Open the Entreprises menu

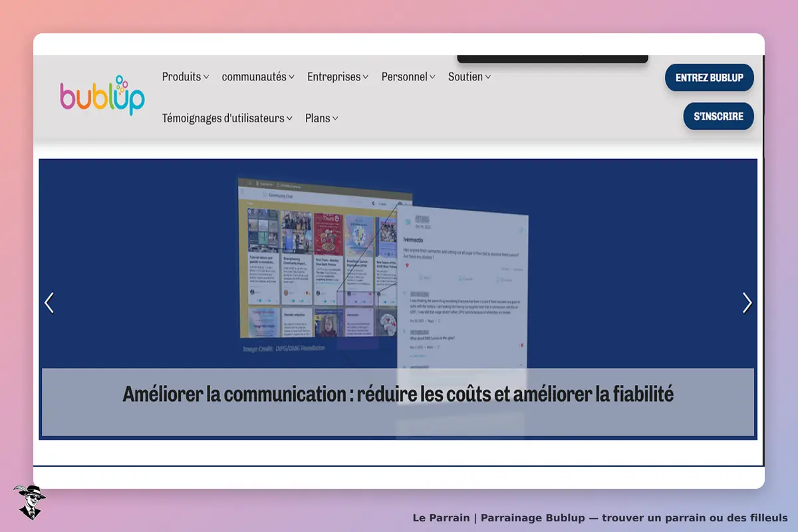[x=338, y=76]
